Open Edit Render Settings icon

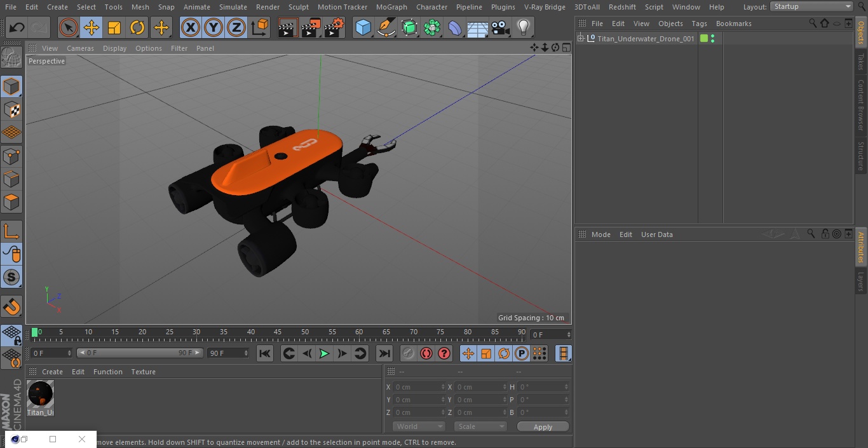334,28
